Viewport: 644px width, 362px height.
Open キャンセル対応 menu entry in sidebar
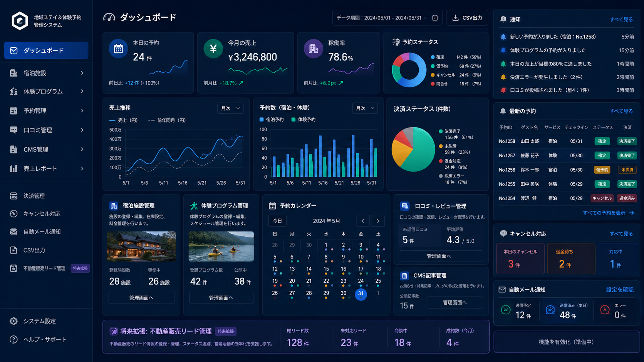pos(46,214)
